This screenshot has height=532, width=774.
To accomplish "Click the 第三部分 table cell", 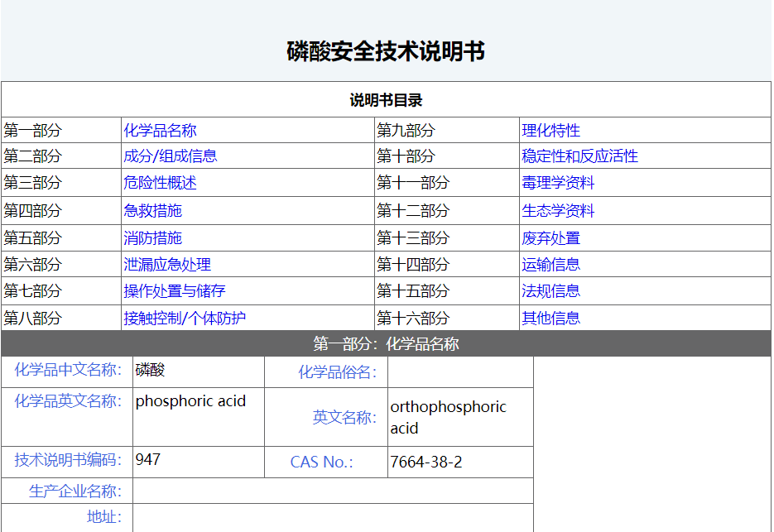I will pos(61,183).
